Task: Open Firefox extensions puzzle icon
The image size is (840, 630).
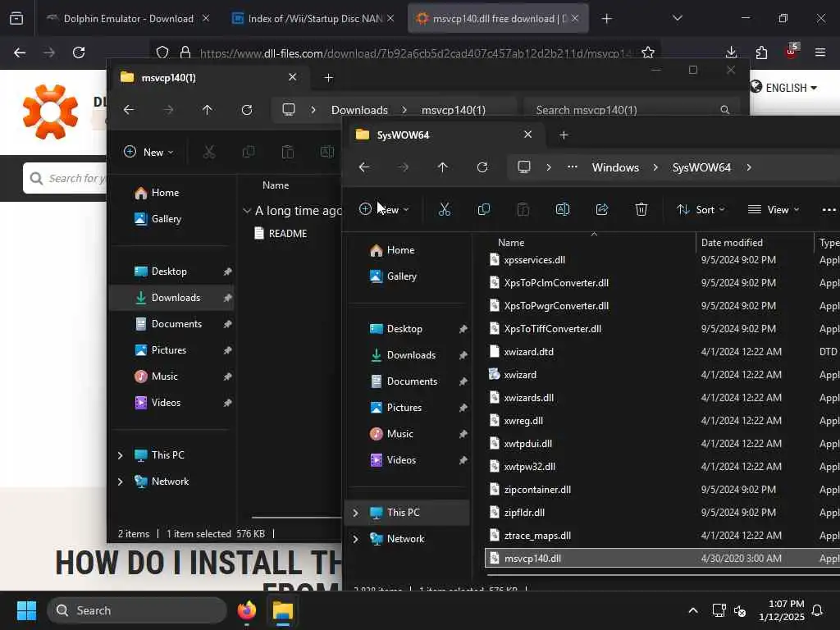Action: pos(761,52)
